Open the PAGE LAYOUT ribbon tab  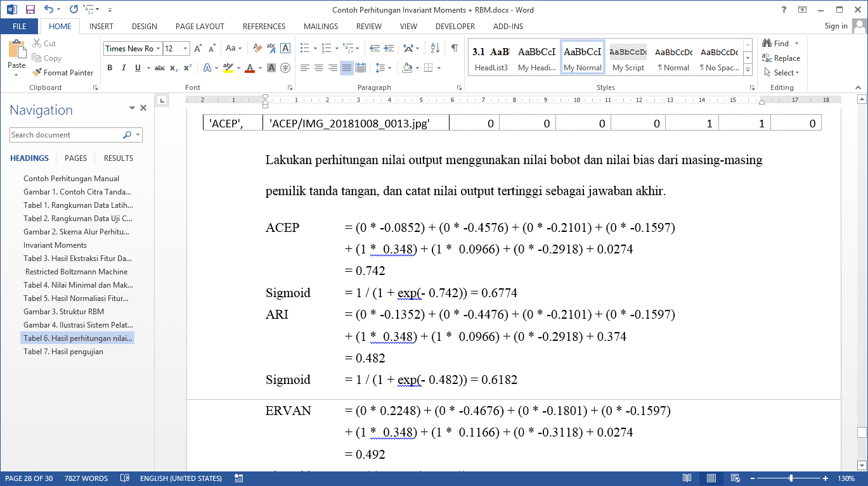[x=200, y=27]
